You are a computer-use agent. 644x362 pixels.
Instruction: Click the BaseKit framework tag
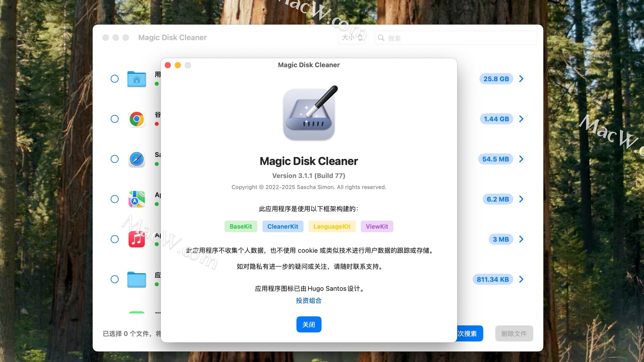coord(241,226)
